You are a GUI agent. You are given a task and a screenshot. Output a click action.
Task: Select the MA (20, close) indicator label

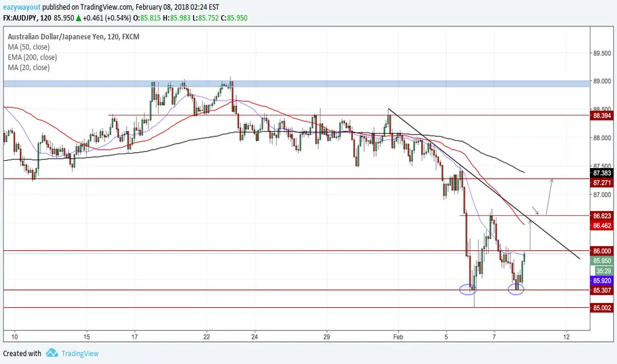coord(28,68)
